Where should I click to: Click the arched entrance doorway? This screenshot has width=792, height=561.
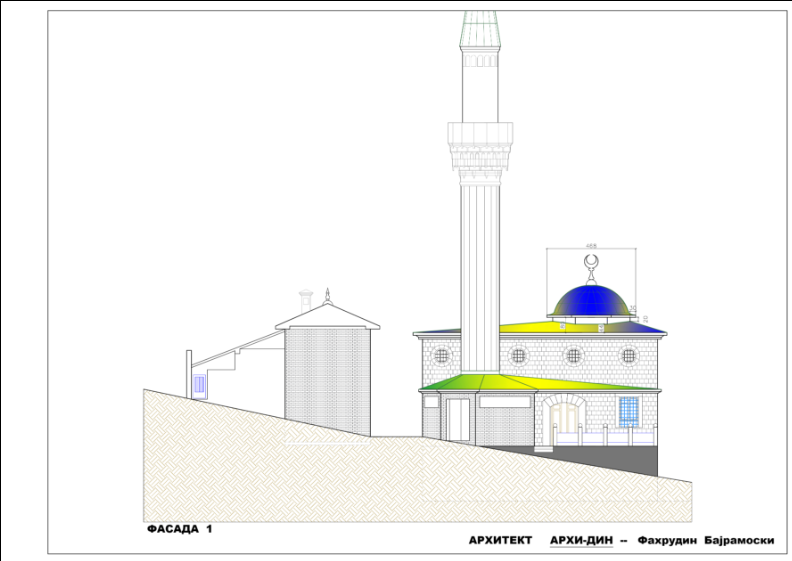coord(566,418)
